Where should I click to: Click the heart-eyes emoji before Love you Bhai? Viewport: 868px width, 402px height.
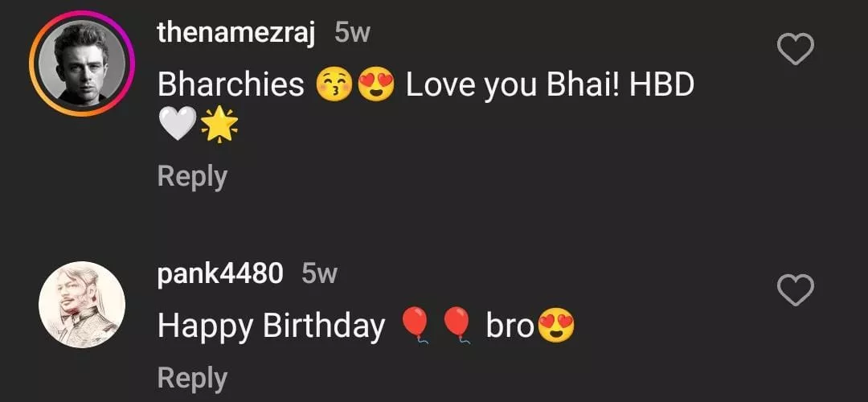point(376,84)
